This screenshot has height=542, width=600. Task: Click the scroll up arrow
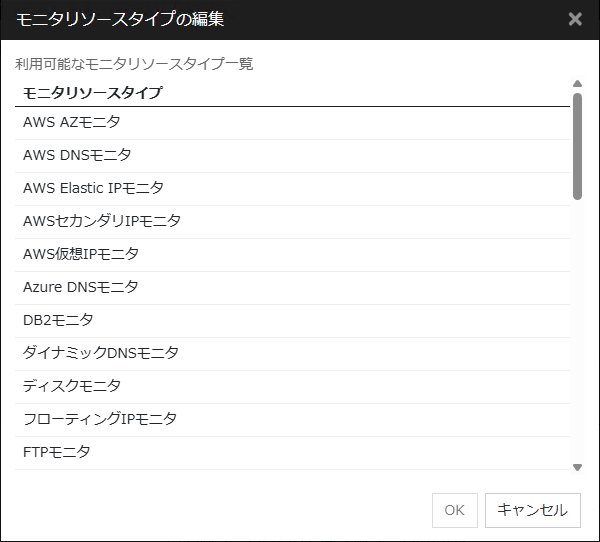tap(577, 84)
